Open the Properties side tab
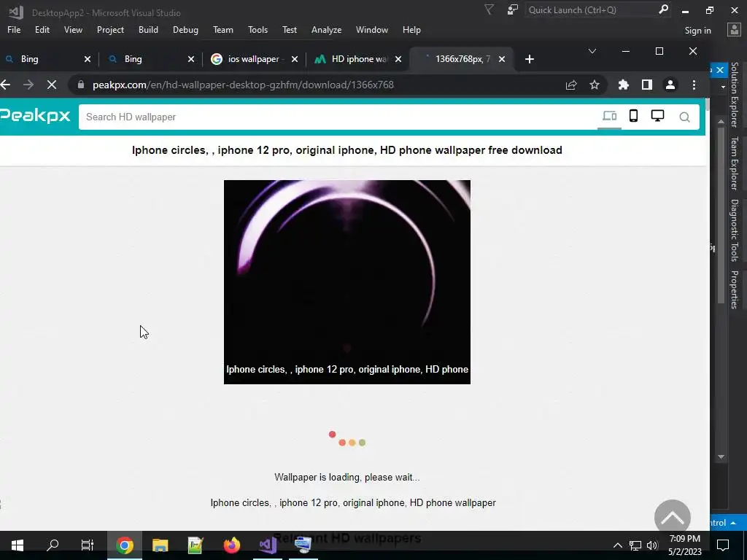 (x=734, y=289)
